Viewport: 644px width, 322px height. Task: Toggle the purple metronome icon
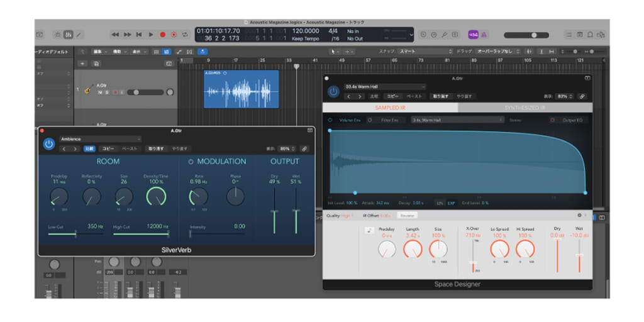(x=484, y=35)
